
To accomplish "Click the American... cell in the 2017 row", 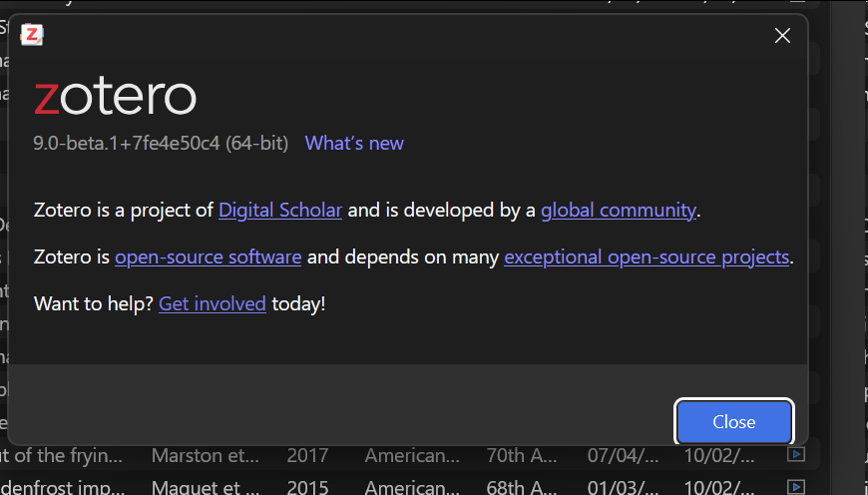I will (x=412, y=456).
